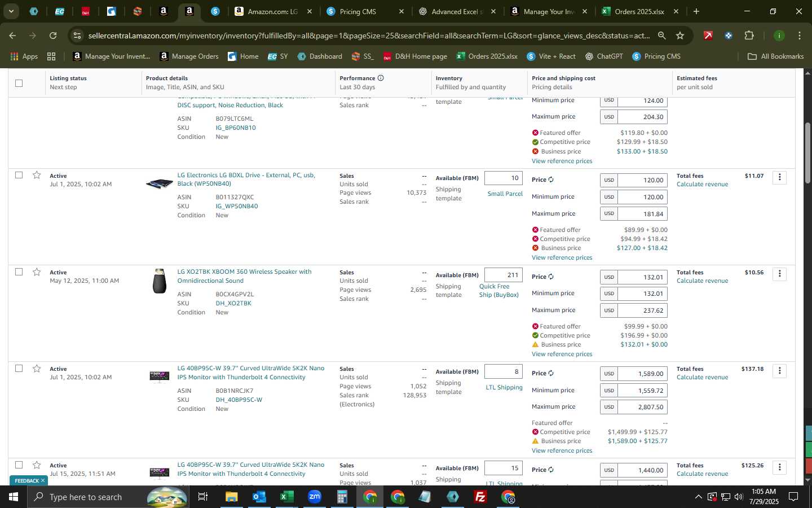Click the Performance info icon in header
The image size is (812, 508).
pyautogui.click(x=381, y=78)
